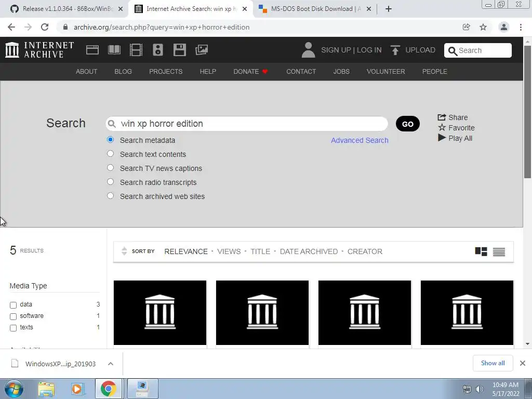Open a new tab with plus icon
Image resolution: width=532 pixels, height=399 pixels.
389,9
